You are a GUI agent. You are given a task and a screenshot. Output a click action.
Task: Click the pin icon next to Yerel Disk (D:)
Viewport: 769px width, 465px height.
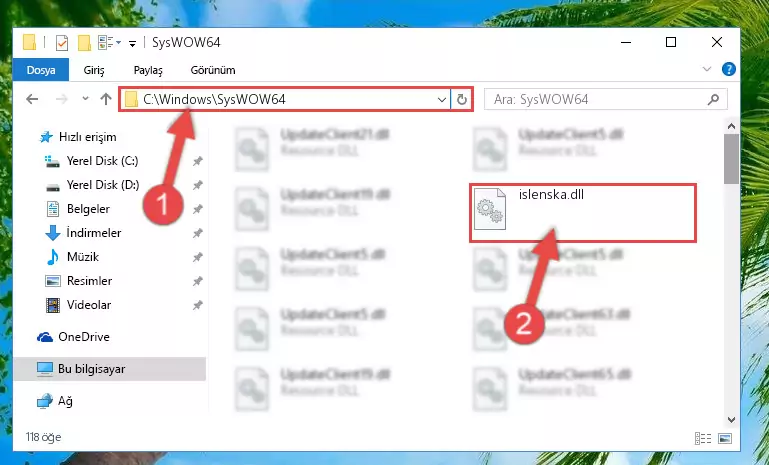click(198, 185)
